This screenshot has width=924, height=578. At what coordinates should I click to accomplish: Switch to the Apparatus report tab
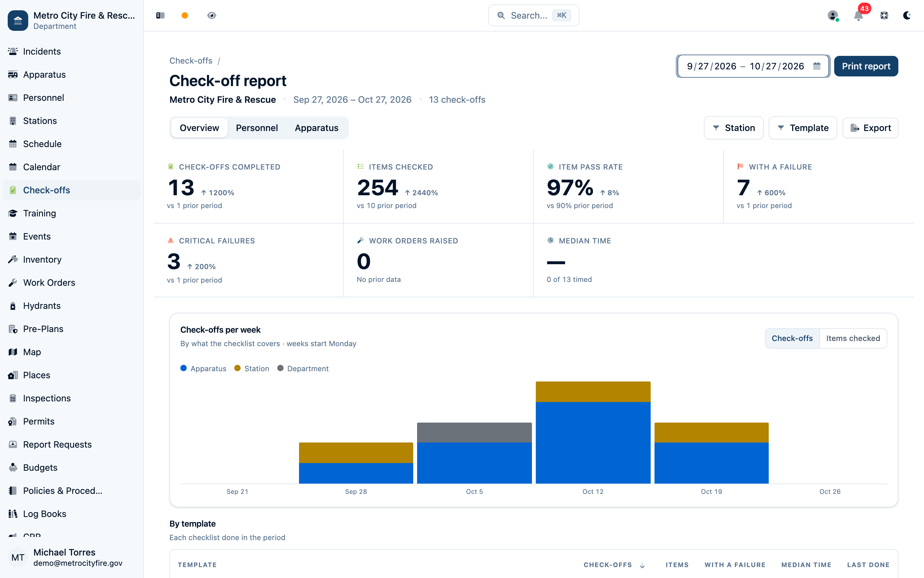point(317,128)
